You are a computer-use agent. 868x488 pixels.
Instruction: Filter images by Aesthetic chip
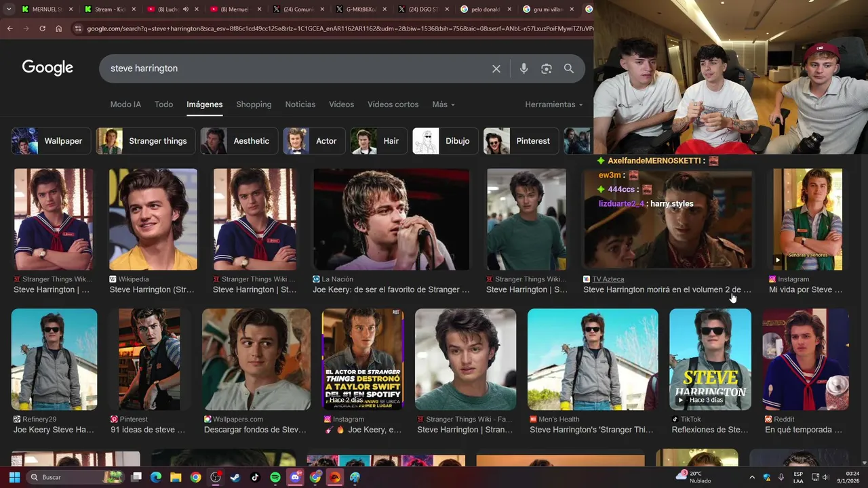click(239, 141)
